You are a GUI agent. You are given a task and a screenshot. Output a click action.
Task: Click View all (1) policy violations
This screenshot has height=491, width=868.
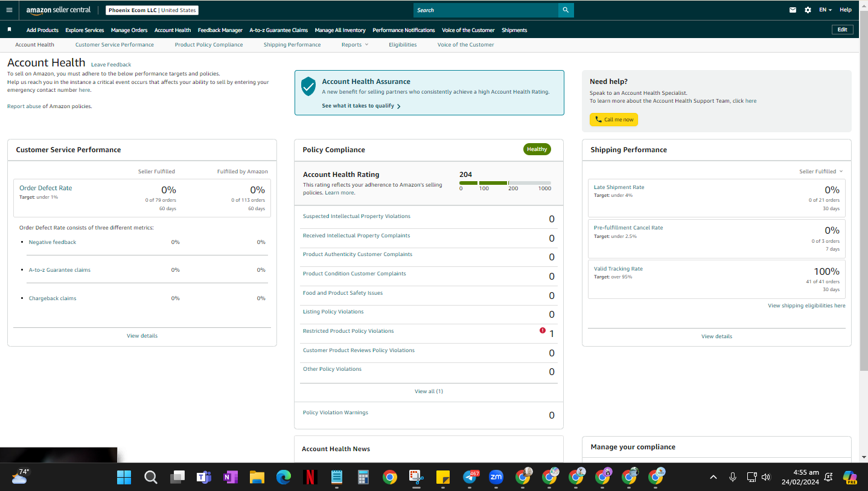pos(429,391)
